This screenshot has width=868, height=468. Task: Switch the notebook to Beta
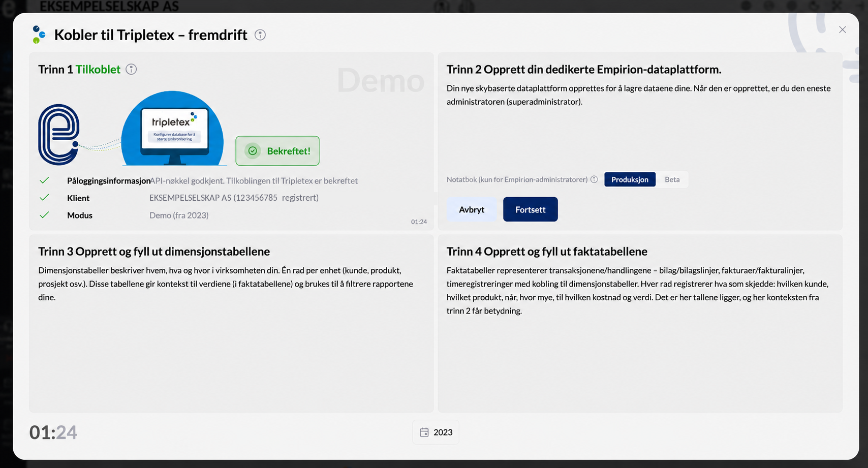click(x=672, y=179)
